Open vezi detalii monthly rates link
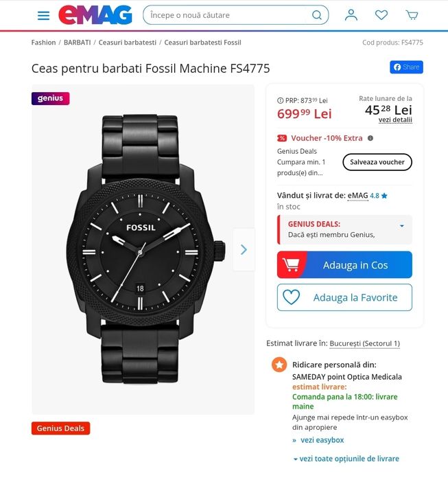The image size is (448, 480). (395, 120)
